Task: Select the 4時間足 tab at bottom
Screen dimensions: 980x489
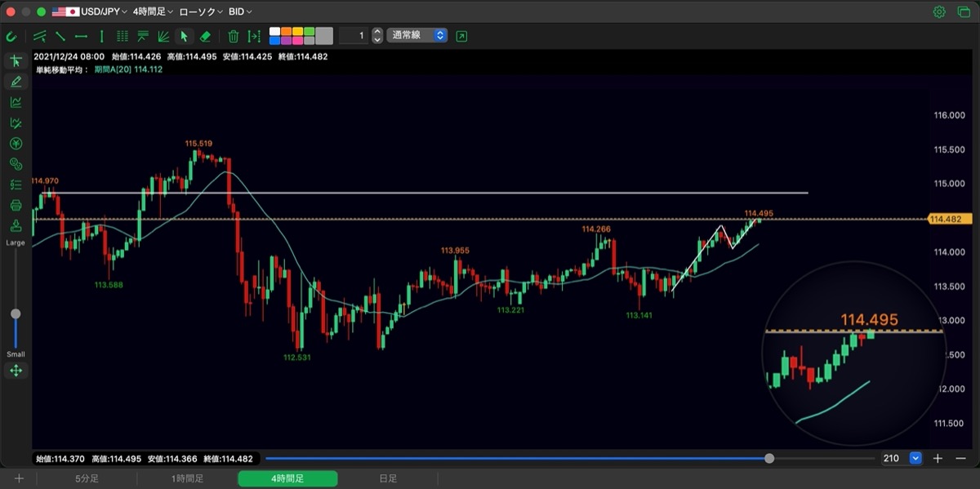Action: 287,479
